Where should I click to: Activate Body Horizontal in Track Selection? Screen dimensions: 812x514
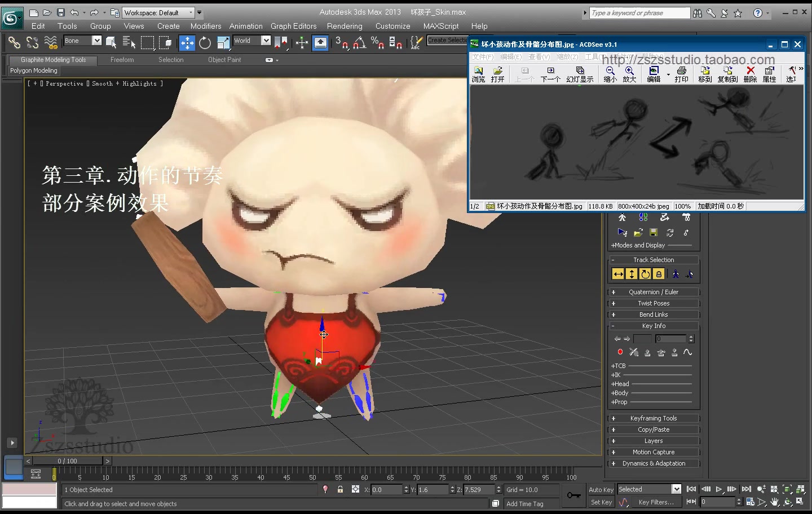coord(617,273)
